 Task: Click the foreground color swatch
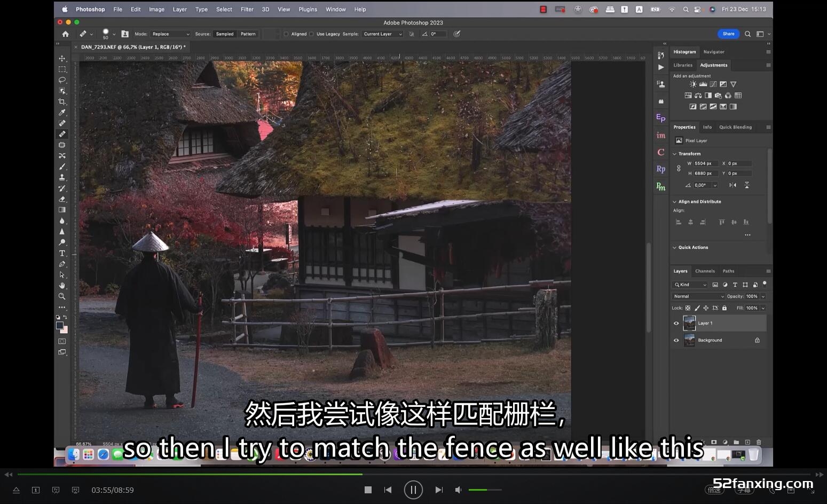click(x=60, y=325)
